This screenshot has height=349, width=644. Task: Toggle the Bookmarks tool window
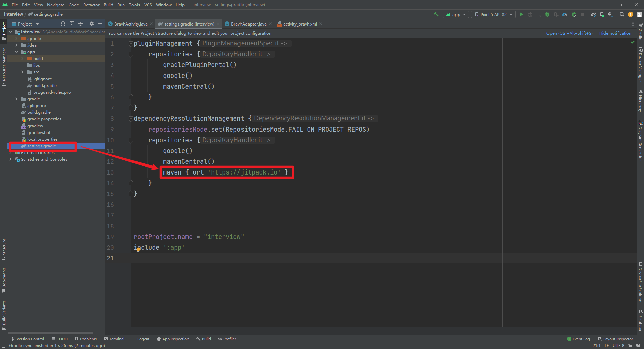4,280
